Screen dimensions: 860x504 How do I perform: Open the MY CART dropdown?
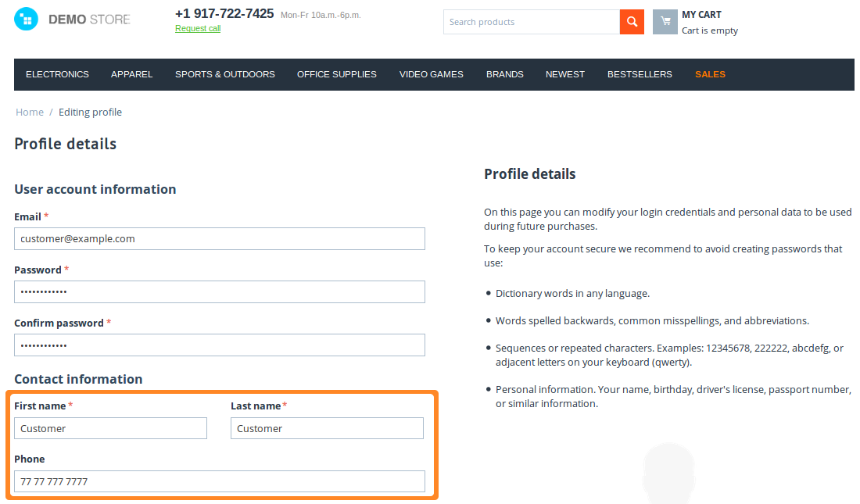click(701, 15)
